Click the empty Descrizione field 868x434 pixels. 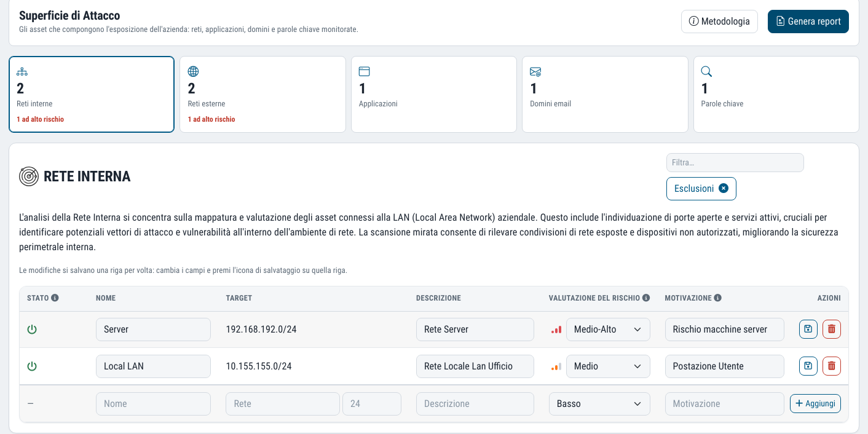pyautogui.click(x=475, y=404)
